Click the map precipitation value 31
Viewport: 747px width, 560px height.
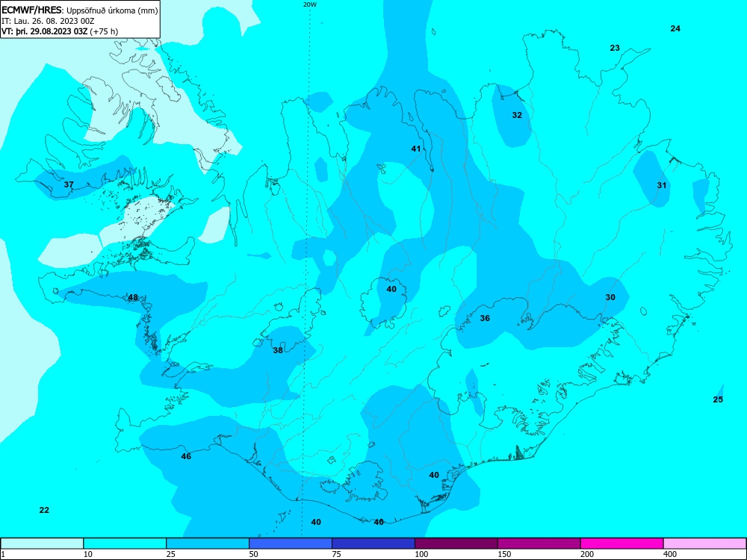[662, 184]
